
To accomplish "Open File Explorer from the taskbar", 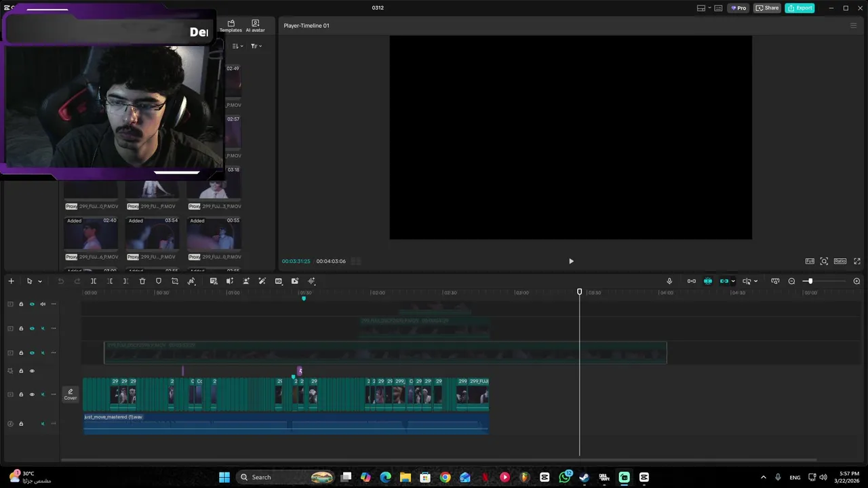I will (x=406, y=477).
